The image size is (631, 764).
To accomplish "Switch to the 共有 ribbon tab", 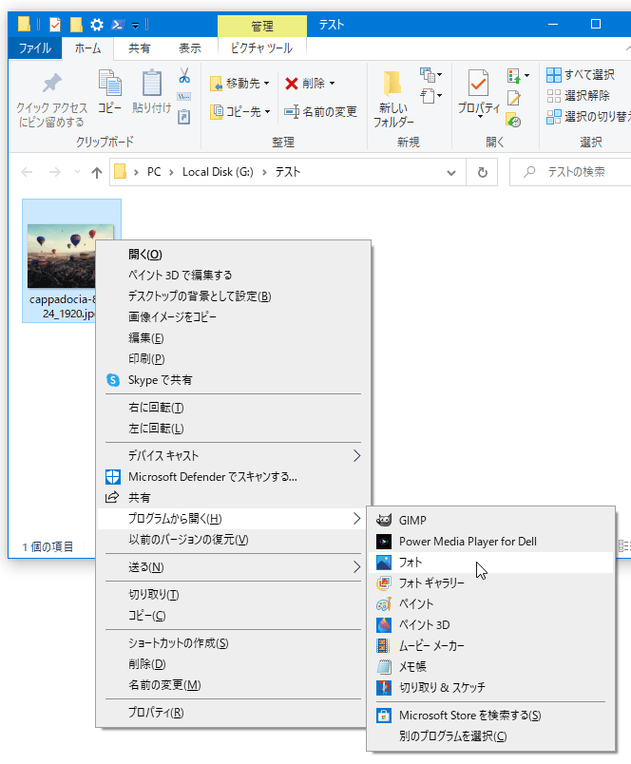I will [x=139, y=48].
